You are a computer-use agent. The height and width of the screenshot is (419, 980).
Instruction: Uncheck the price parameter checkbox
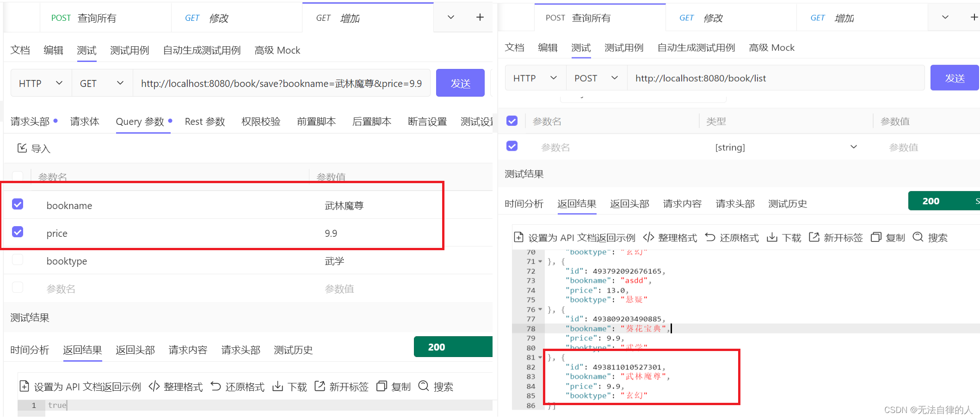[x=18, y=232]
